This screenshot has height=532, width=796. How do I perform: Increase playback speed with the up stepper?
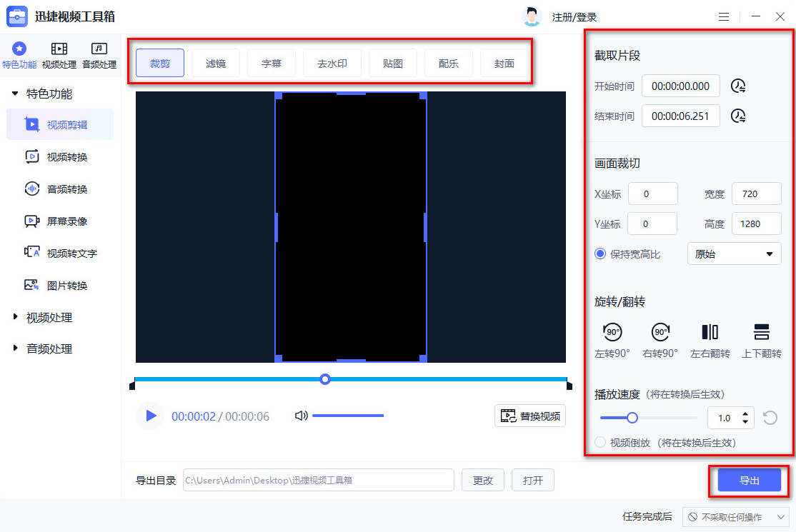745,414
